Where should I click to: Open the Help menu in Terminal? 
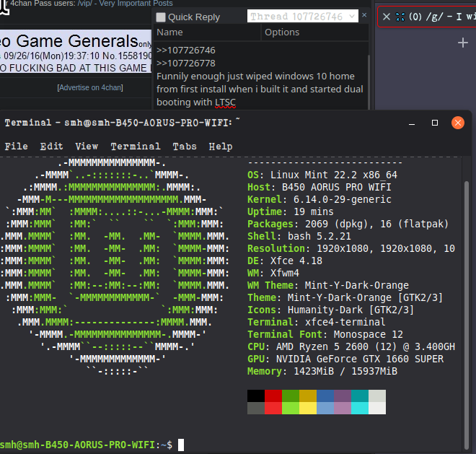(221, 147)
